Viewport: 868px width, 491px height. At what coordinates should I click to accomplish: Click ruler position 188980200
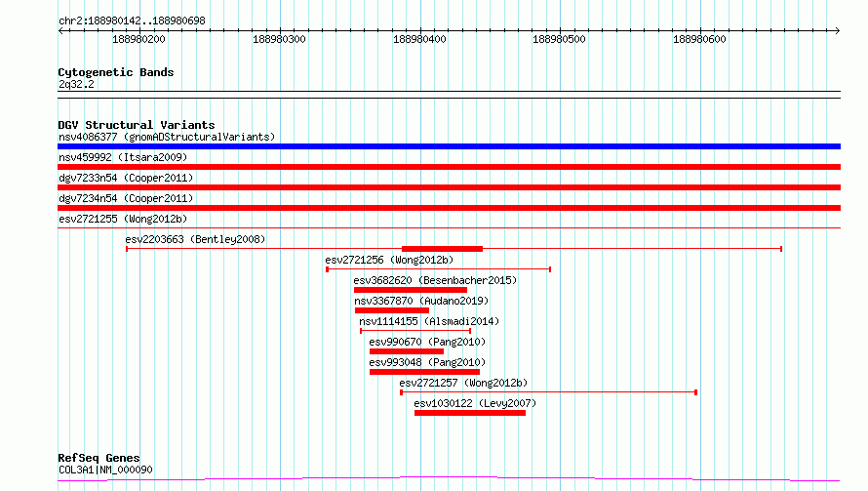[138, 39]
